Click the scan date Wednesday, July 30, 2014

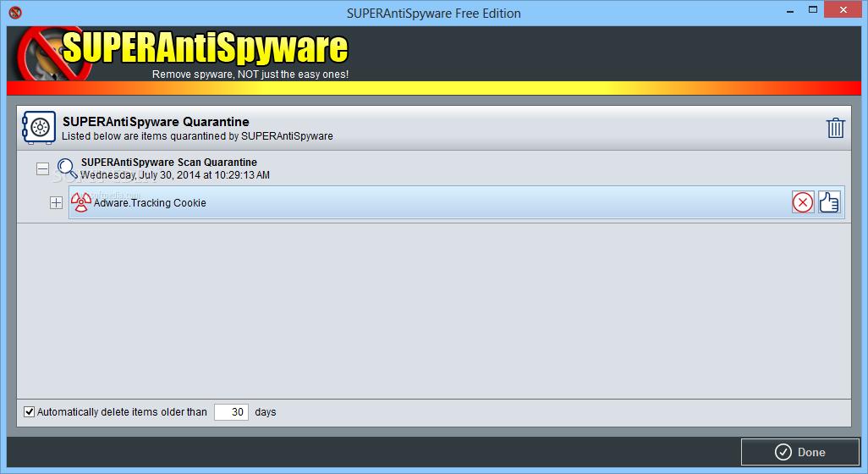(x=175, y=175)
